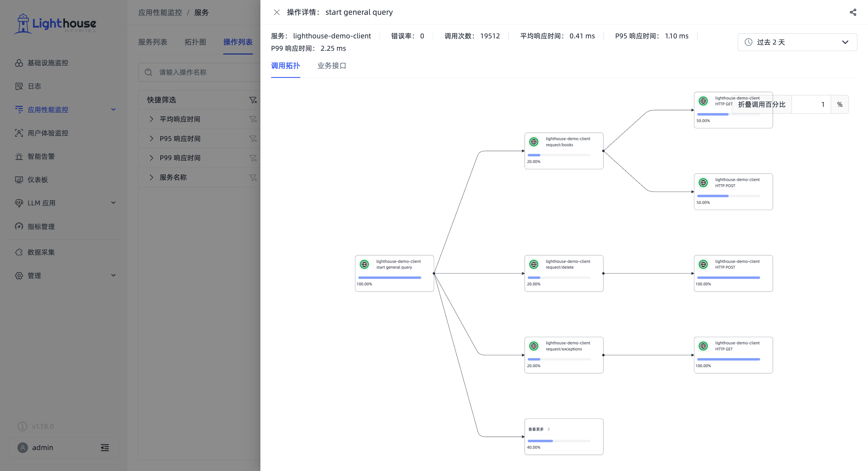The height and width of the screenshot is (471, 868).
Task: Click the globe icon on the request/exceptions node
Action: [x=534, y=346]
